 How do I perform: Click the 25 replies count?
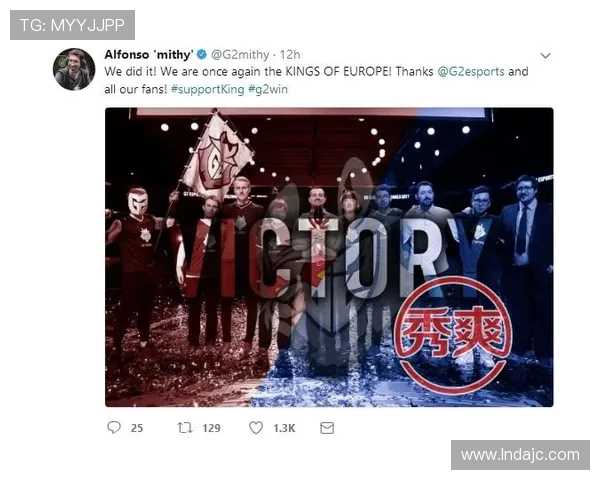tap(137, 428)
